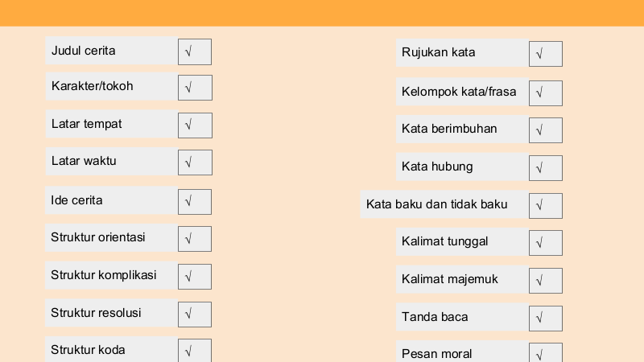Toggle the Struktur komplikasi checkbox
644x362 pixels.
pyautogui.click(x=195, y=277)
